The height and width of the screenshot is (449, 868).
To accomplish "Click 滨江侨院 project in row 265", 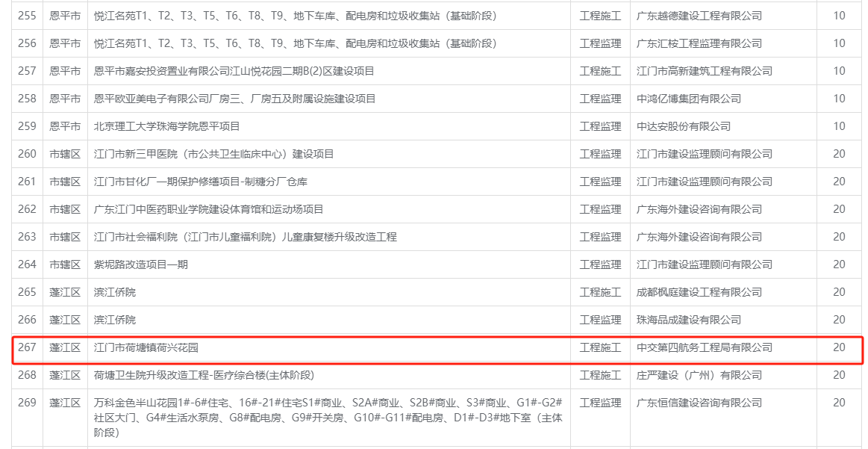I will click(x=115, y=292).
